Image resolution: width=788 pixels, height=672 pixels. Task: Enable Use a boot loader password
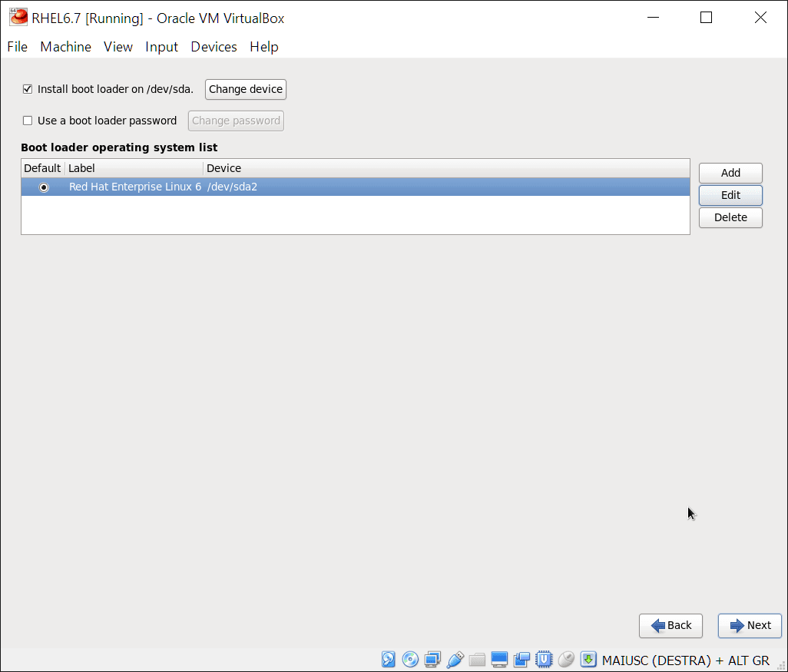(28, 121)
